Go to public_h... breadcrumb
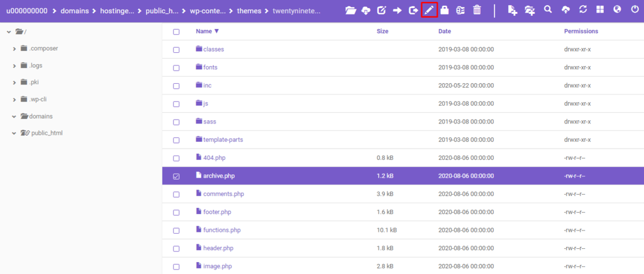 162,11
